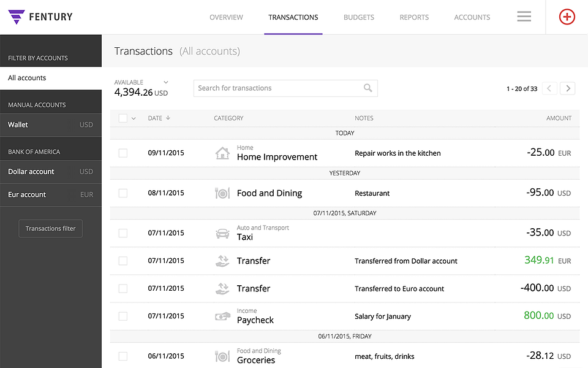Filter by Dollar account
Screen dimensions: 588x368
click(51, 172)
